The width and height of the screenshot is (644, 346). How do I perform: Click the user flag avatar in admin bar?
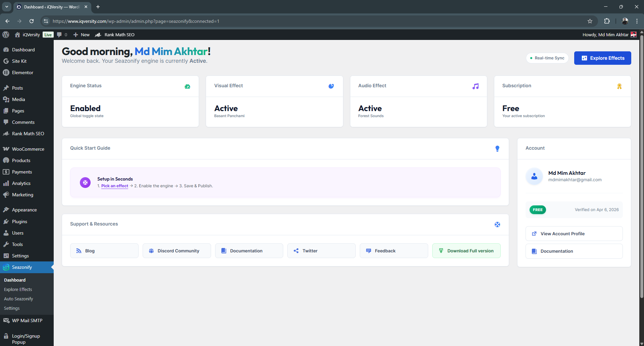pos(634,35)
